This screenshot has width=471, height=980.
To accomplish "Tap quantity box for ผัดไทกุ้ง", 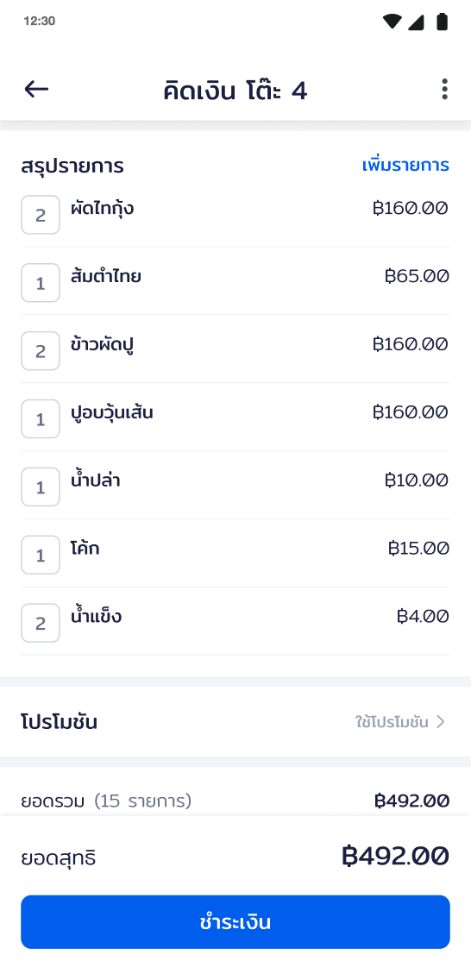I will click(x=41, y=215).
